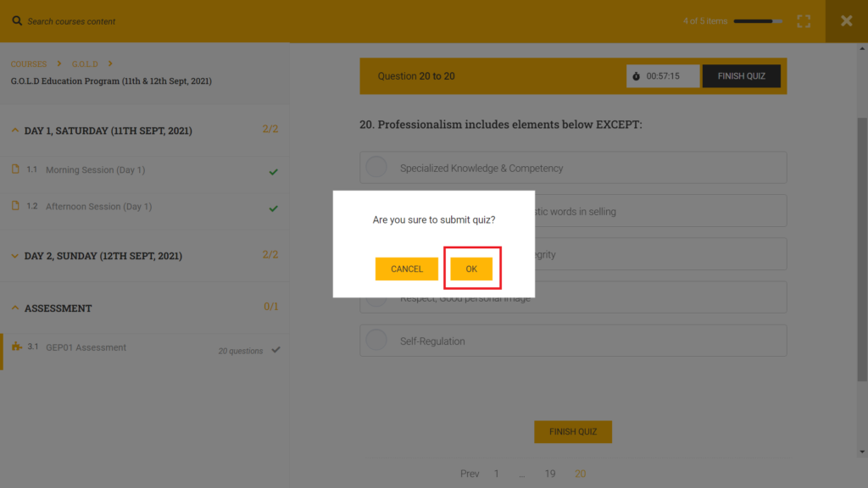868x488 pixels.
Task: Click the search magnifier icon
Action: [x=16, y=21]
